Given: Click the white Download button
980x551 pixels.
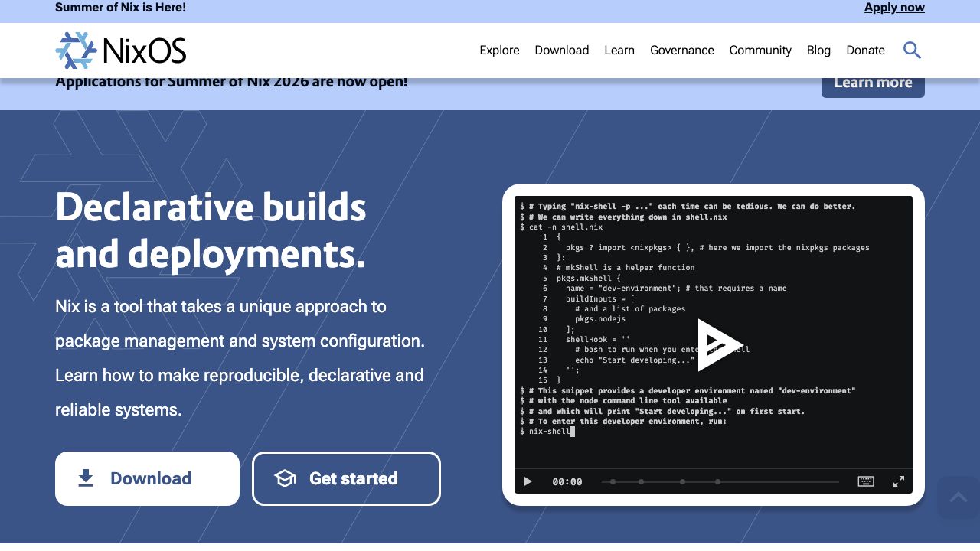Looking at the screenshot, I should [x=147, y=478].
